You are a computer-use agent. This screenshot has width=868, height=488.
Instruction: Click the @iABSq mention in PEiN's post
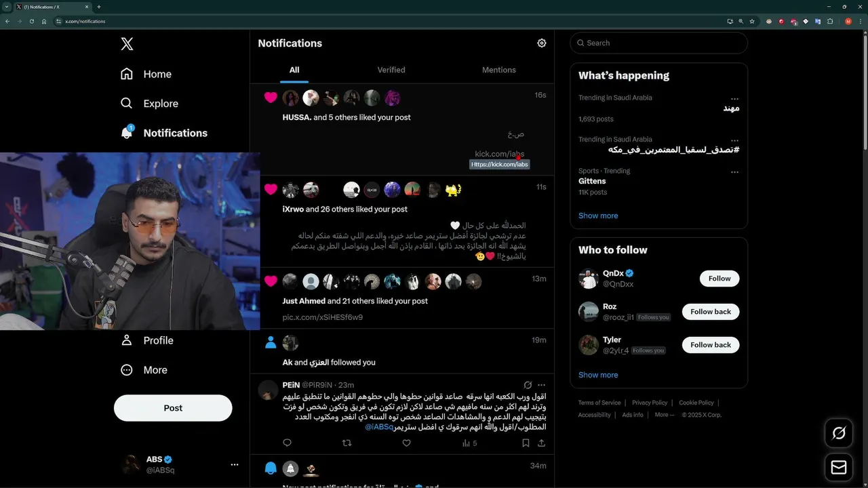(380, 427)
